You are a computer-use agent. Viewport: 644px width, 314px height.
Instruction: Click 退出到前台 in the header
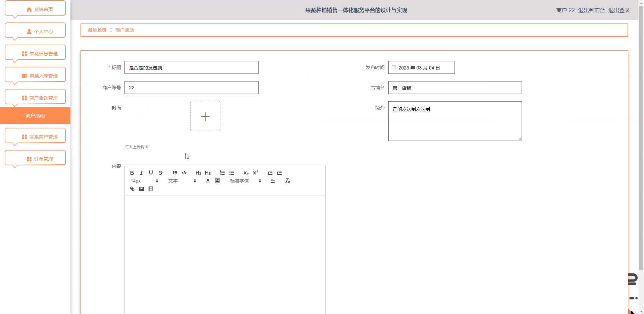tap(591, 10)
